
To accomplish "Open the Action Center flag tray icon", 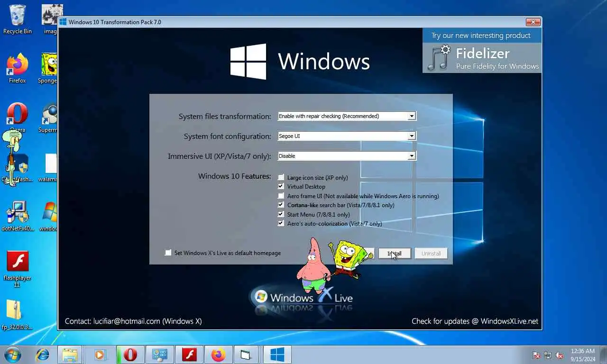I will click(536, 355).
